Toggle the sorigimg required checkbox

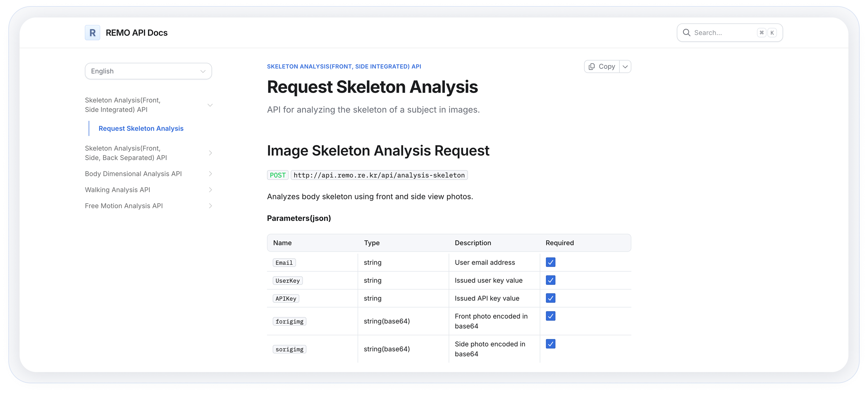(550, 344)
